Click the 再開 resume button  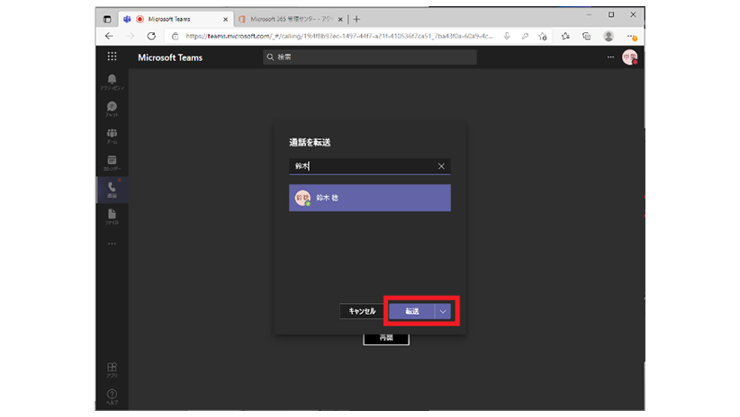[x=386, y=339]
